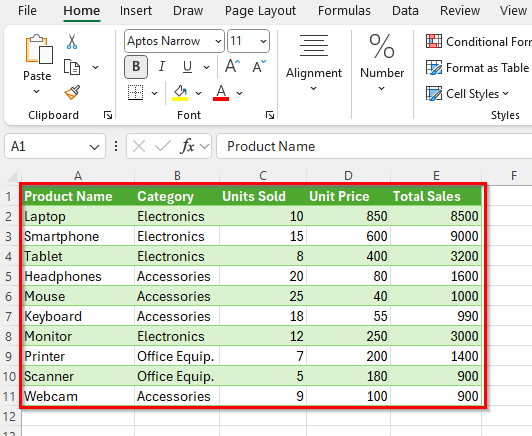
Task: Click the Paste clipboard icon
Action: point(38,50)
